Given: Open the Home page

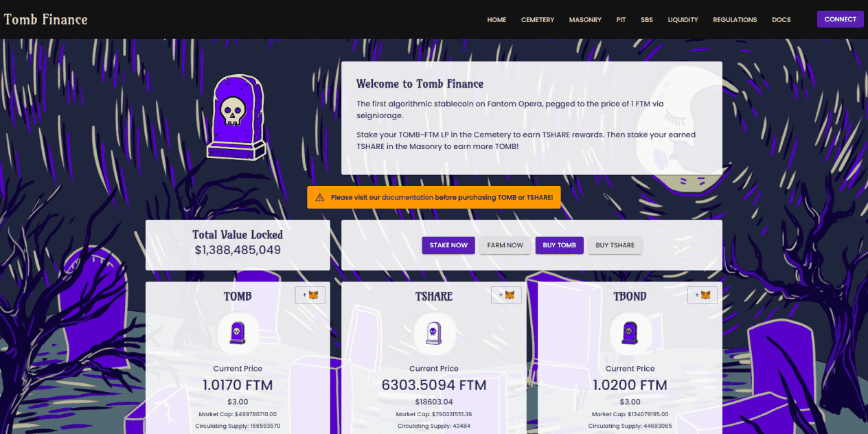Looking at the screenshot, I should (496, 19).
